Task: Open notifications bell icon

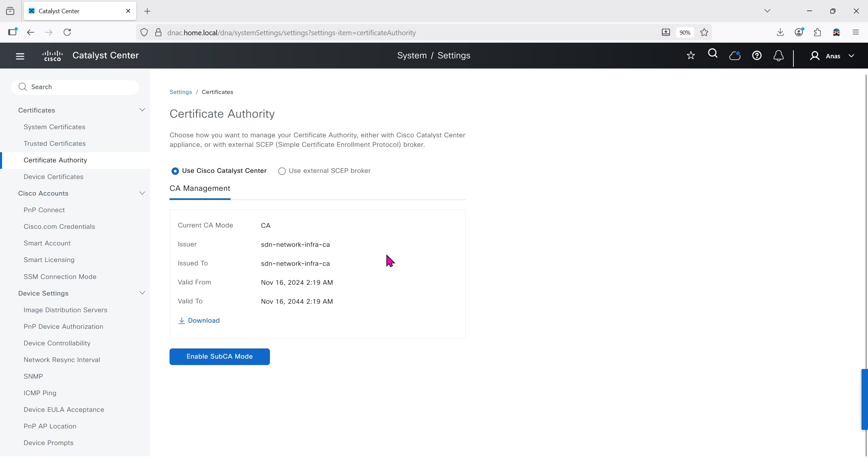Action: point(778,56)
